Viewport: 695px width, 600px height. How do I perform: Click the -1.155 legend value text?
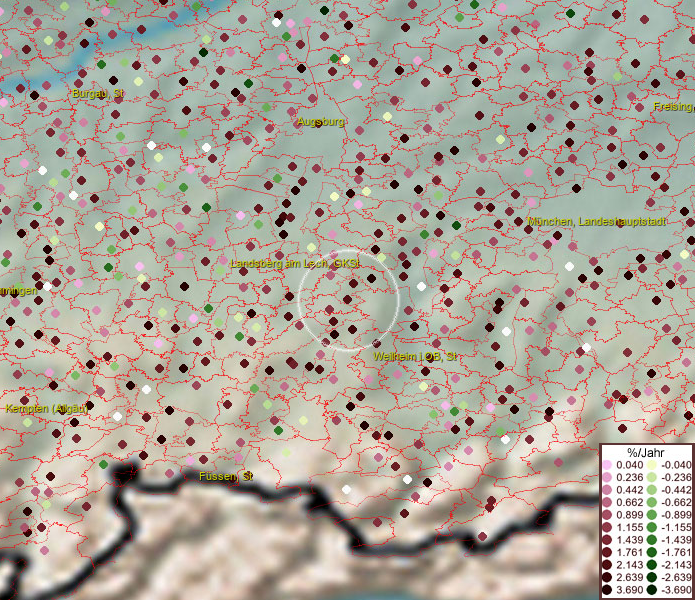(x=676, y=527)
